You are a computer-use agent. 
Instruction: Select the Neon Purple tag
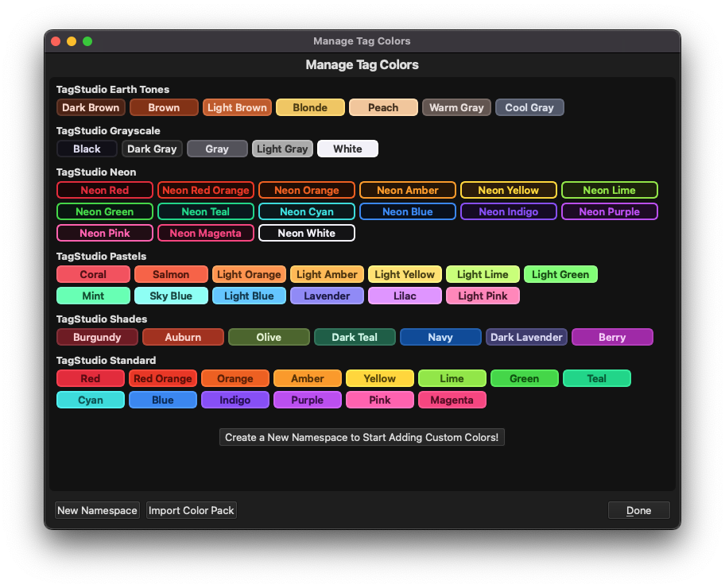[x=610, y=211]
